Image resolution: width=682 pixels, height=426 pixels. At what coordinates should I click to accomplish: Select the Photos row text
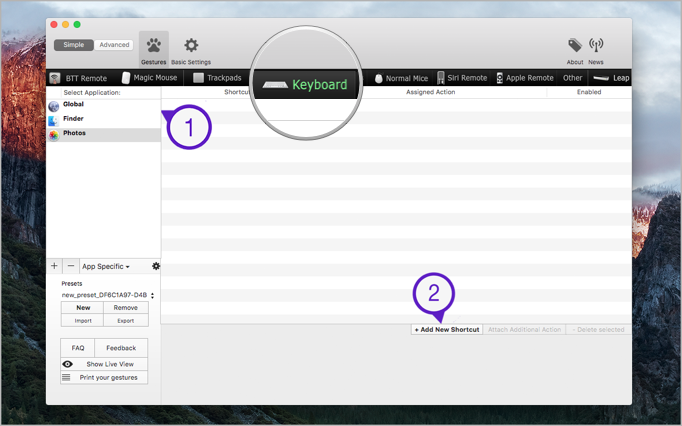pos(74,133)
